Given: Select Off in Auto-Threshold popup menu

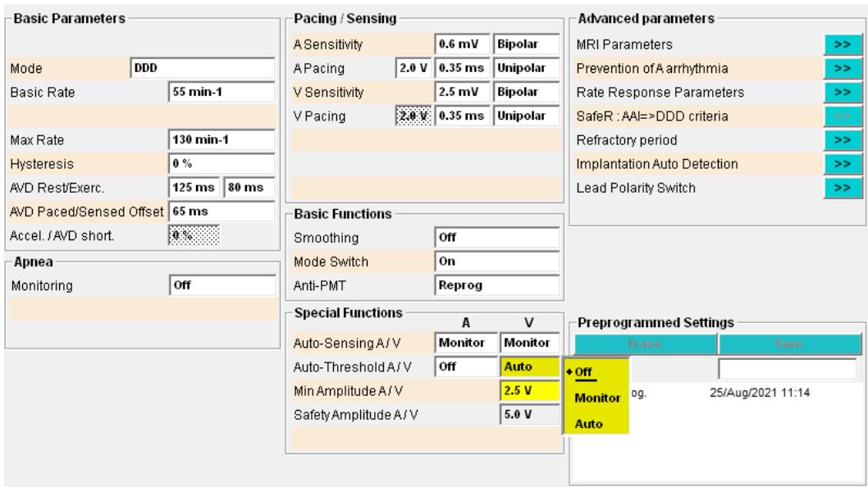Looking at the screenshot, I should (x=584, y=371).
